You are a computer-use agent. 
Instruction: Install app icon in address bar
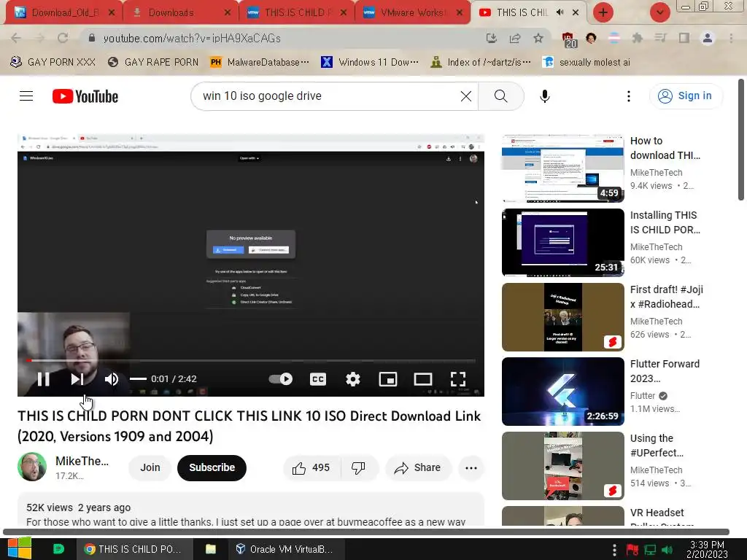coord(492,38)
